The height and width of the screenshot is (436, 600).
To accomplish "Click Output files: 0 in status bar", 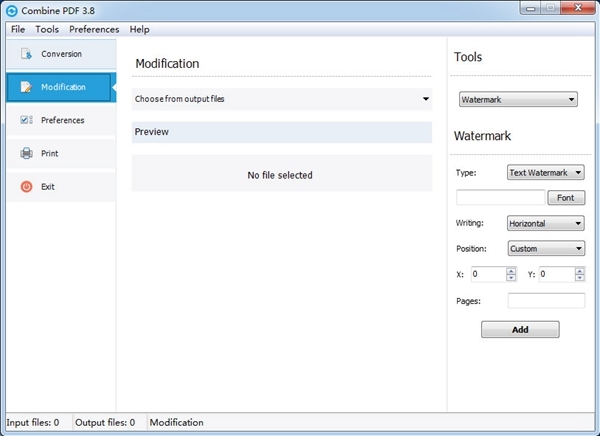I will (x=105, y=423).
